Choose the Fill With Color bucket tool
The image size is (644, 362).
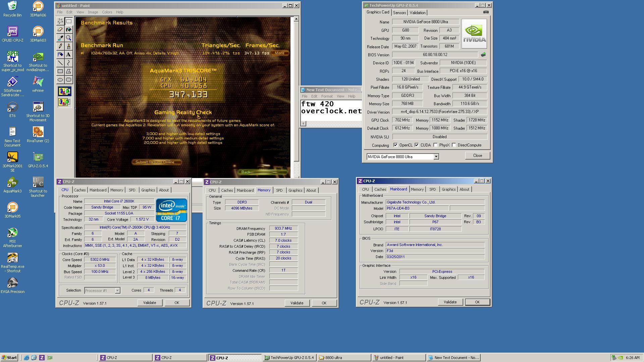pos(68,29)
